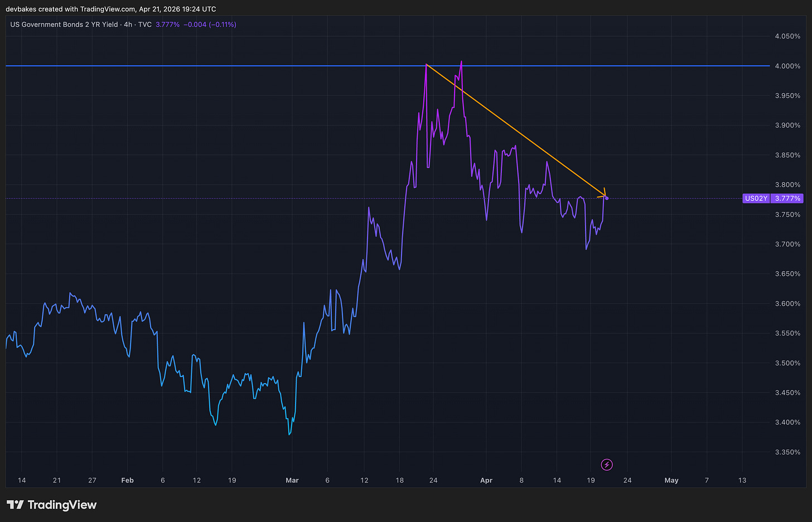Click the 3.800% price axis label
812x522 pixels.
(787, 185)
